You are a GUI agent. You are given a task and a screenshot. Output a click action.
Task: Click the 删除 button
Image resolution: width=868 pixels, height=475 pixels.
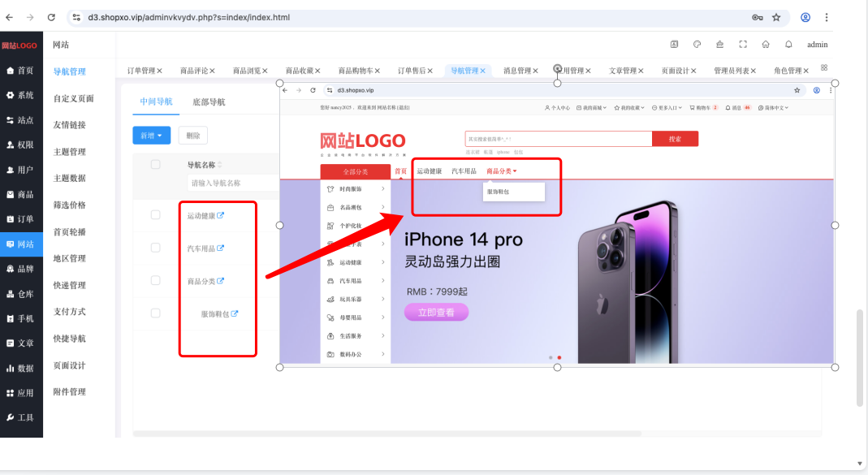[x=192, y=136]
